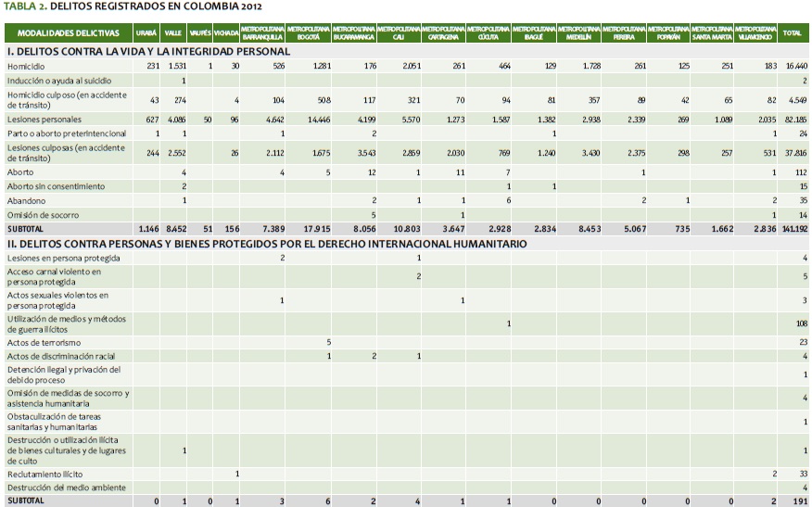
Task: Click the 'Omisión de socorro' row label
Action: 44,214
